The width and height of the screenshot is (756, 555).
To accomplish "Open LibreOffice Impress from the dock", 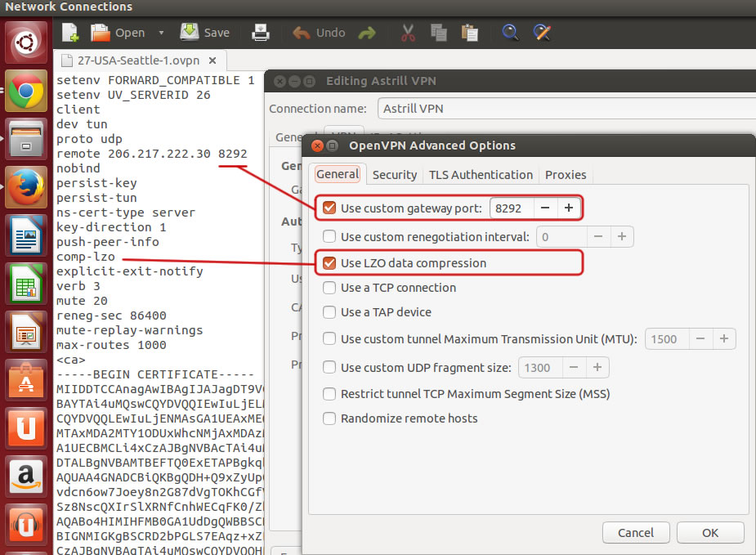I will (26, 332).
